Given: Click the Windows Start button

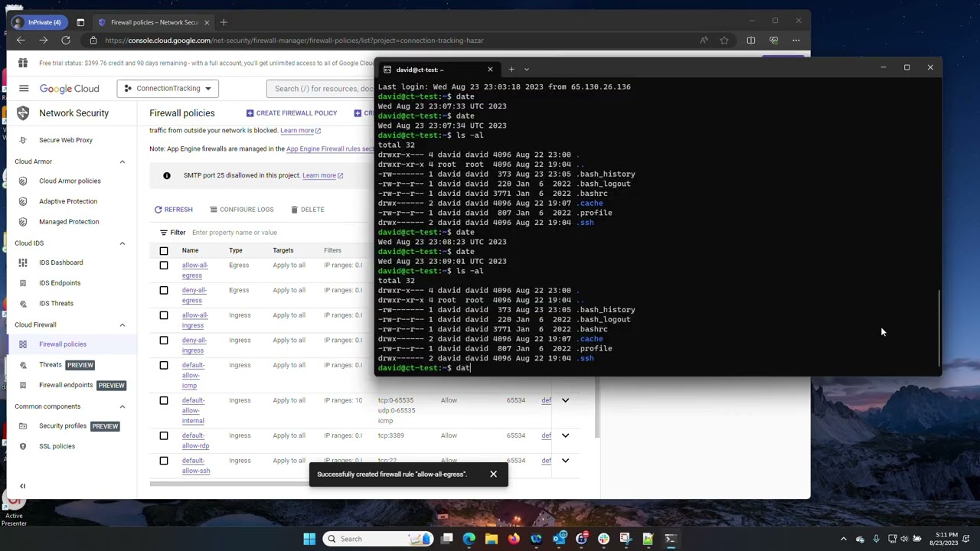Looking at the screenshot, I should [x=309, y=539].
